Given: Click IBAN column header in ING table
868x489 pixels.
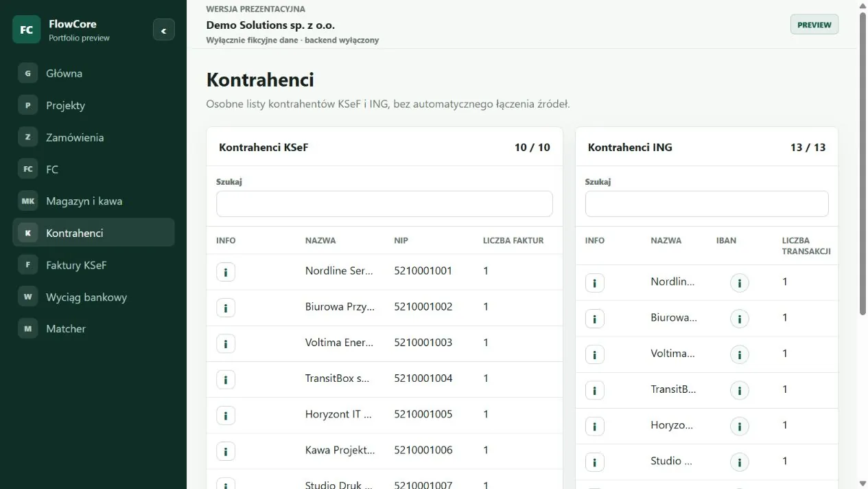Looking at the screenshot, I should point(726,240).
